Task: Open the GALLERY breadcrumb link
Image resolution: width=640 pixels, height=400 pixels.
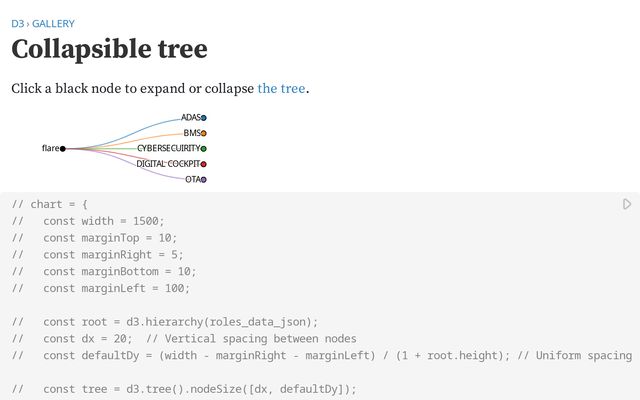Action: [53, 23]
